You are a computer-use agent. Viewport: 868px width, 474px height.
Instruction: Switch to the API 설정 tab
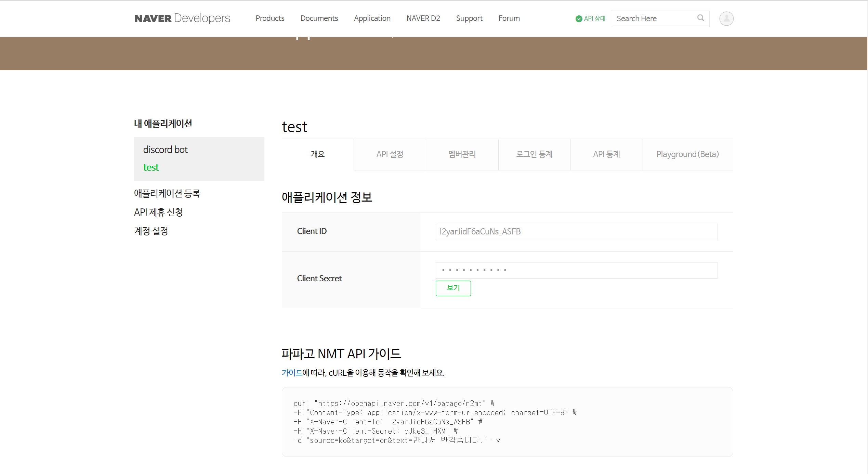point(390,154)
